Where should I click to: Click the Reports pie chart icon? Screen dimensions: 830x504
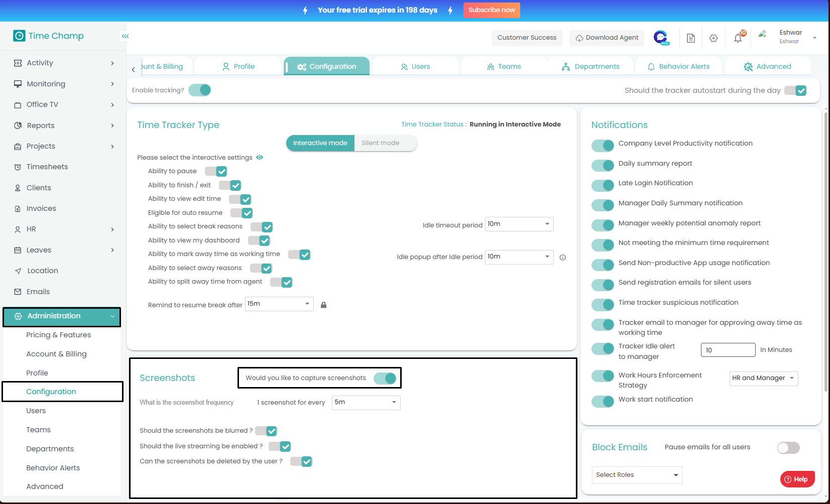[18, 125]
